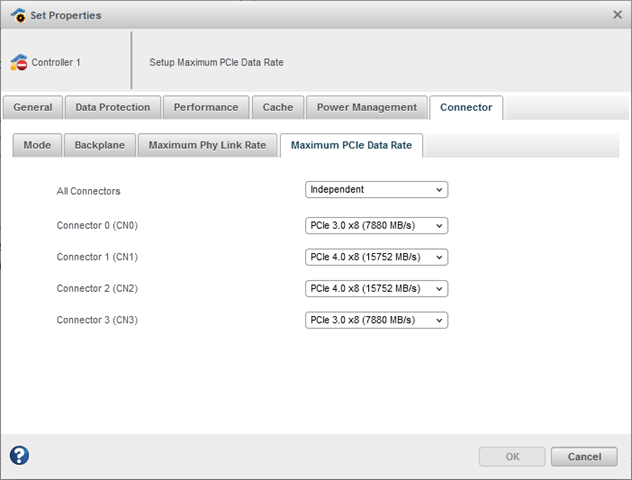Switch to the Mode sub-tab

[37, 145]
